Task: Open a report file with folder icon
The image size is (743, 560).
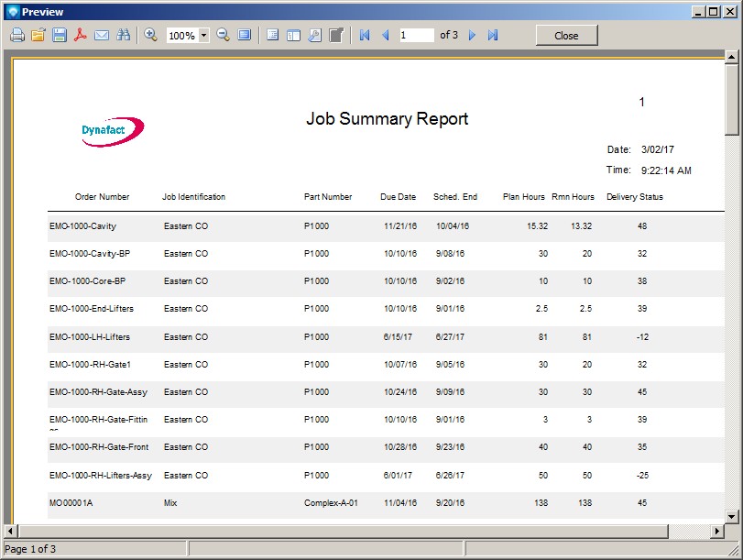Action: pyautogui.click(x=38, y=35)
